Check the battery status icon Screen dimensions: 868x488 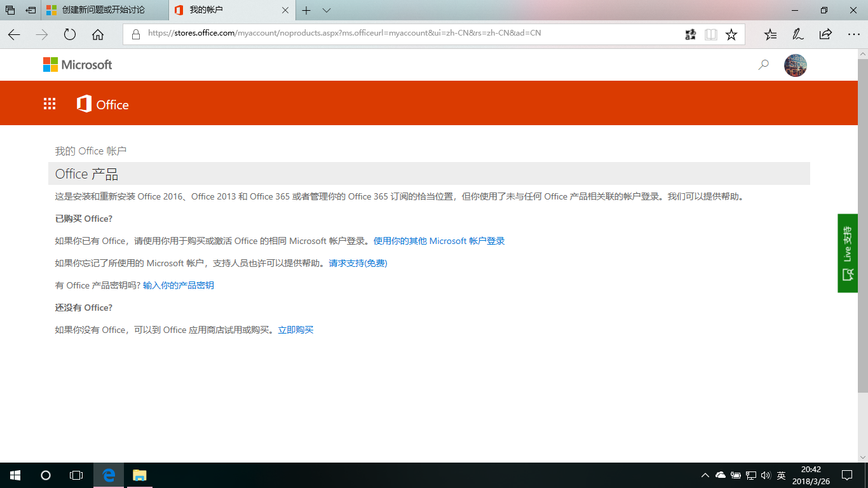(736, 475)
